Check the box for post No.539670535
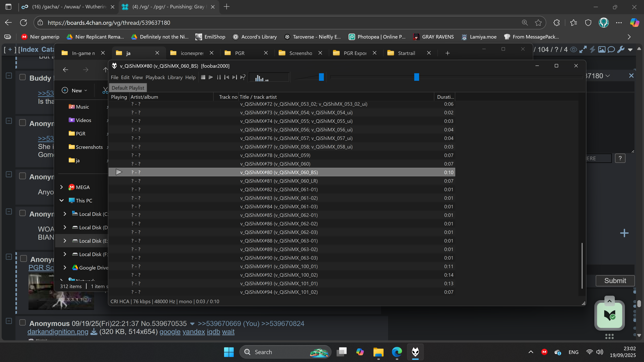 coord(22,322)
